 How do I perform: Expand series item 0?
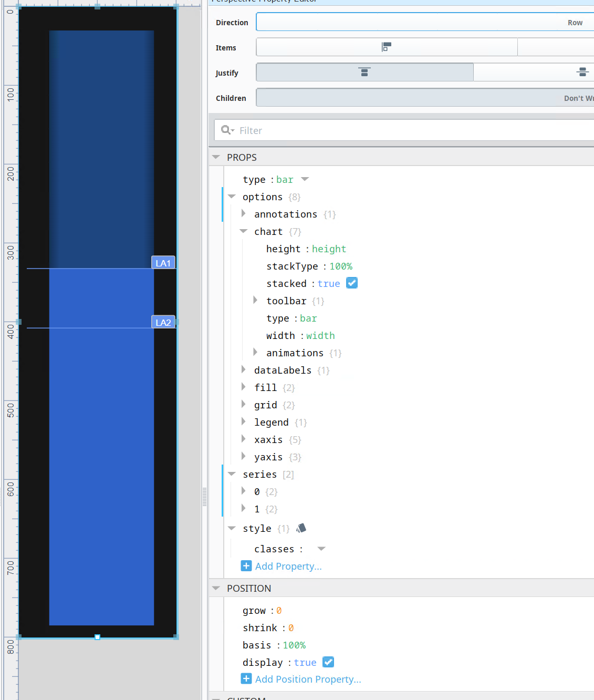243,491
